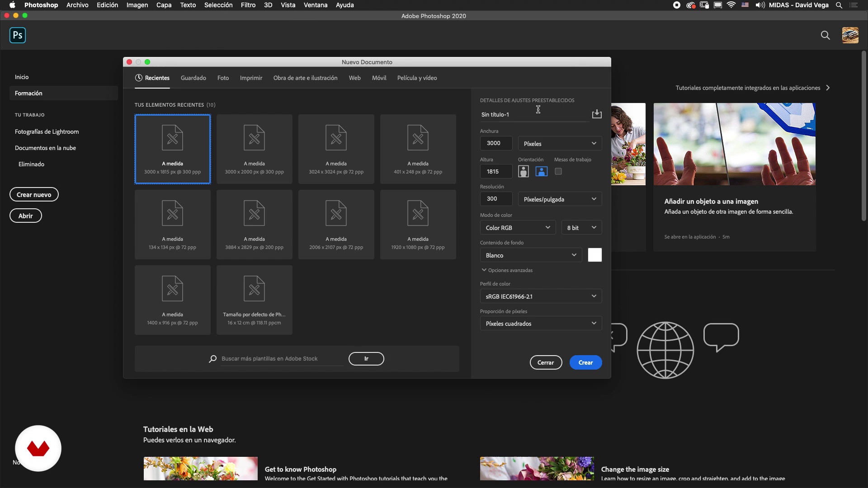Click the Ir button for Adobe Stock

(366, 359)
